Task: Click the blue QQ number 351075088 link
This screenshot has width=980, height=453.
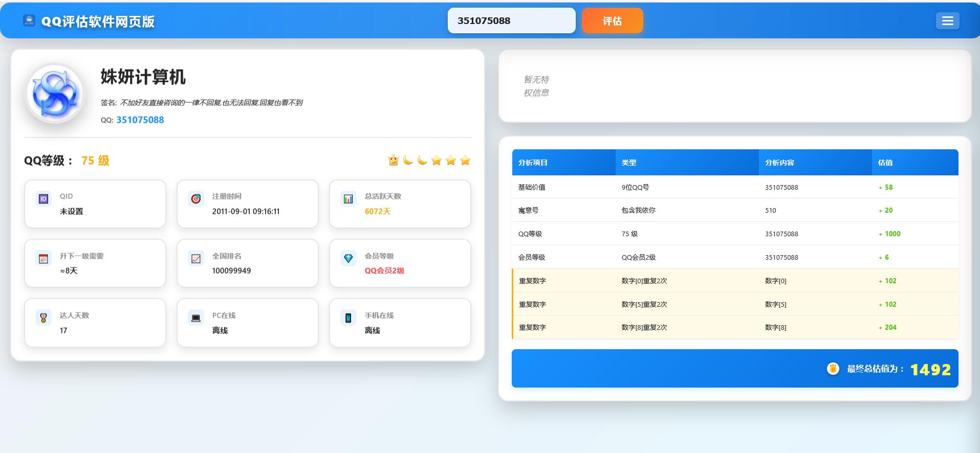Action: [140, 120]
